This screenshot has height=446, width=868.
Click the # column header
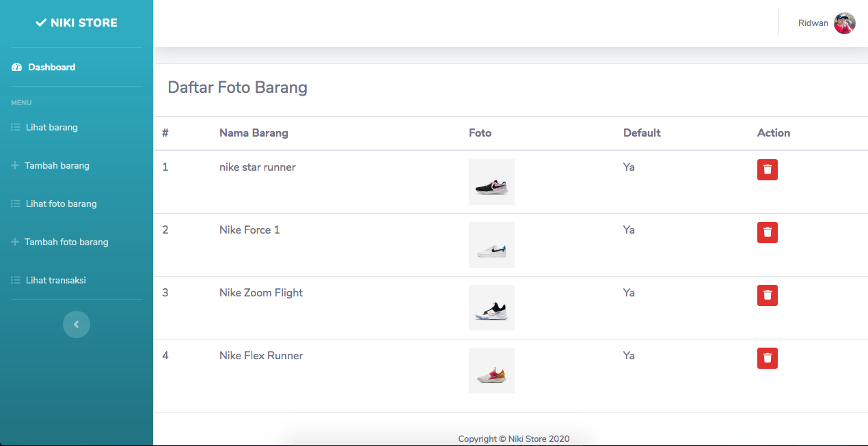point(165,133)
